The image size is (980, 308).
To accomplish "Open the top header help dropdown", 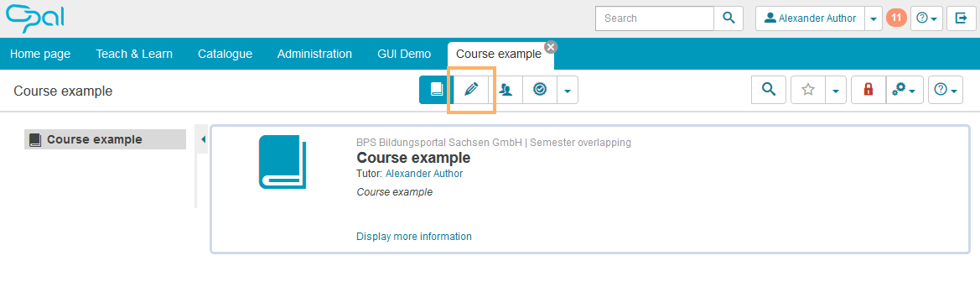I will [926, 18].
